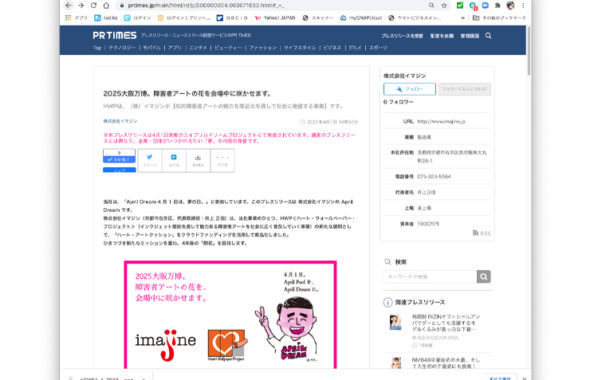Click the download material icon
590x380 pixels.
198,160
